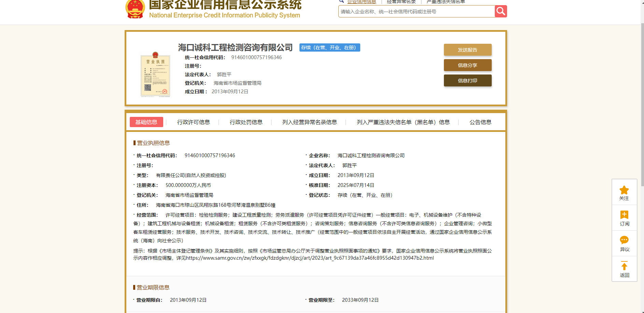Go to the 列入经营异常名录信息 tab
Viewport: 644px width, 313px height.
[x=309, y=122]
